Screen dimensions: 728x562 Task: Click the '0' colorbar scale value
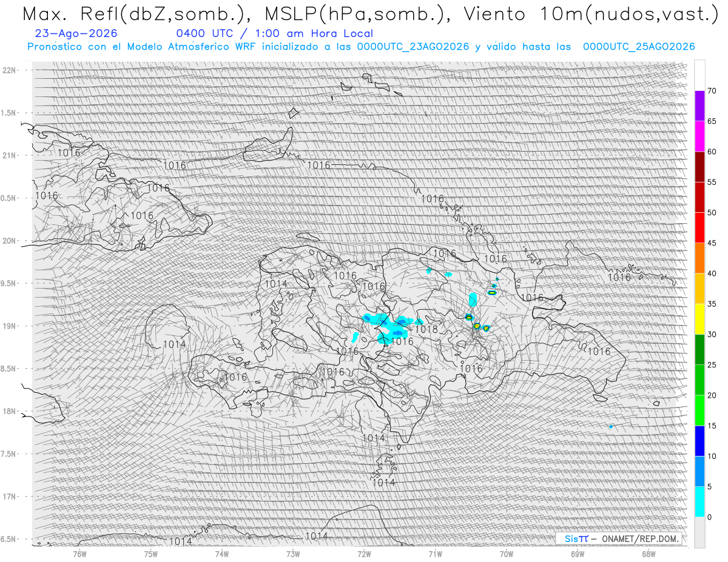click(709, 517)
